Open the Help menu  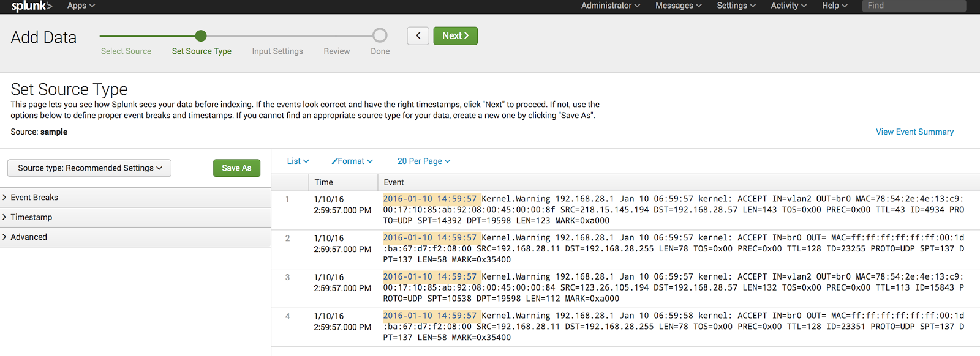pos(835,6)
